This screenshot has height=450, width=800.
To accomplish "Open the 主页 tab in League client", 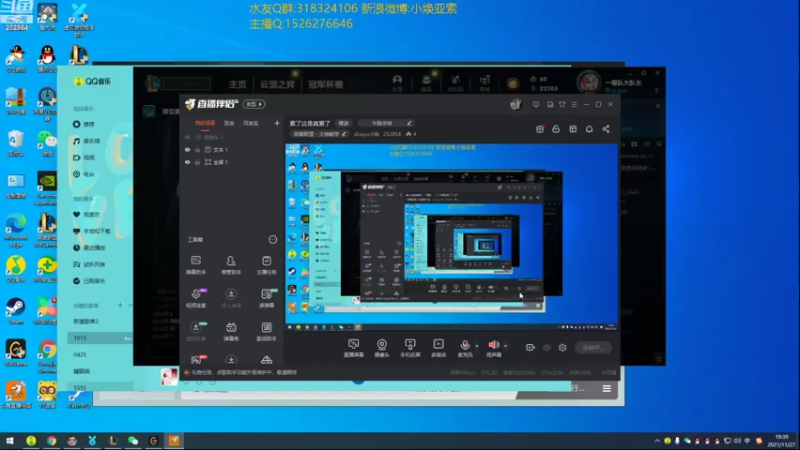I will [x=237, y=84].
